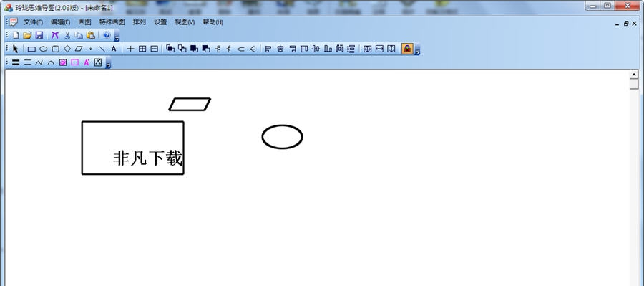Open the 视图(V) menu

pyautogui.click(x=185, y=22)
